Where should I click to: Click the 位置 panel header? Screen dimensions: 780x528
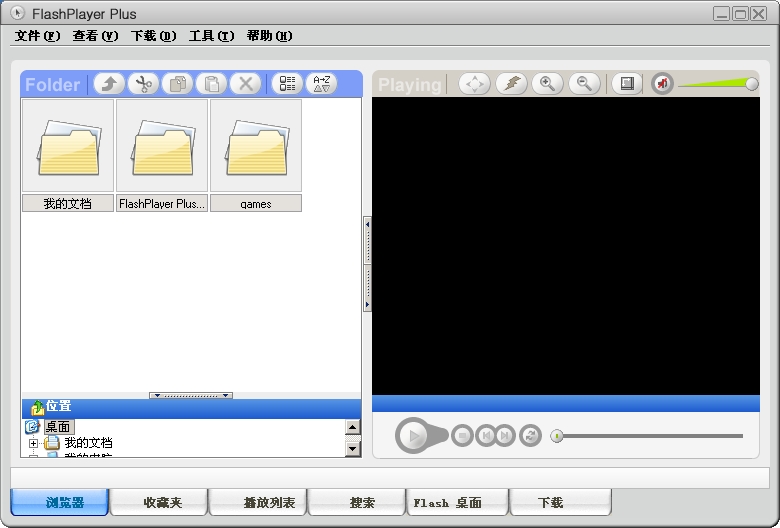pos(192,408)
